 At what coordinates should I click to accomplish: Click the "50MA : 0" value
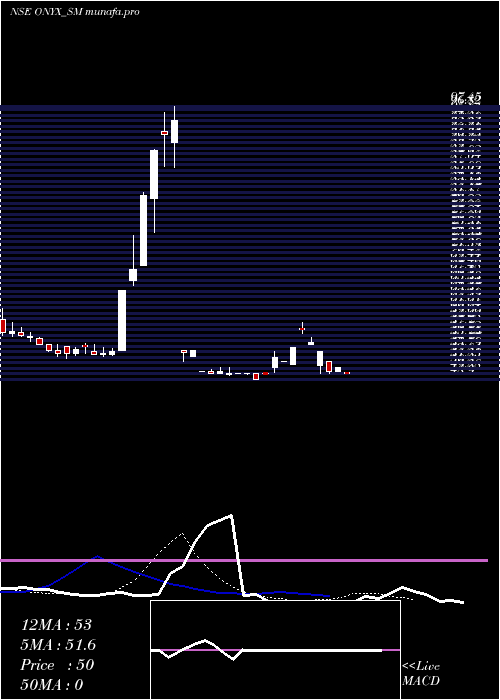pyautogui.click(x=52, y=685)
